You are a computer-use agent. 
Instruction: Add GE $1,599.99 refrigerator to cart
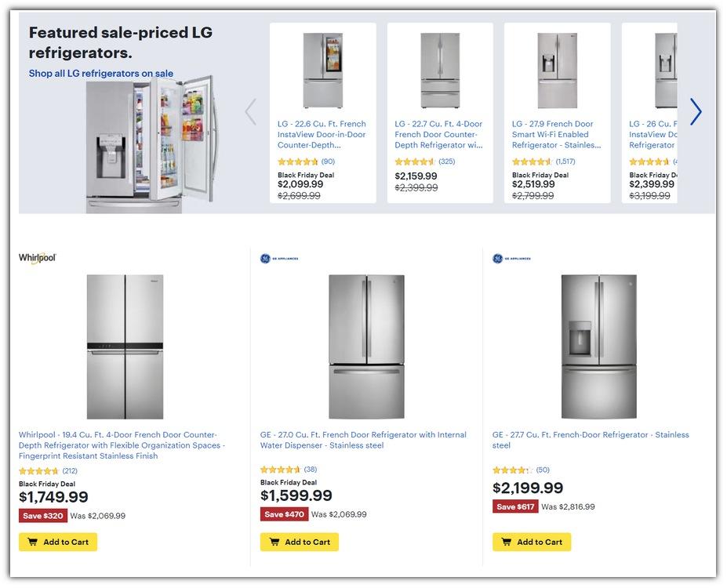click(x=300, y=542)
